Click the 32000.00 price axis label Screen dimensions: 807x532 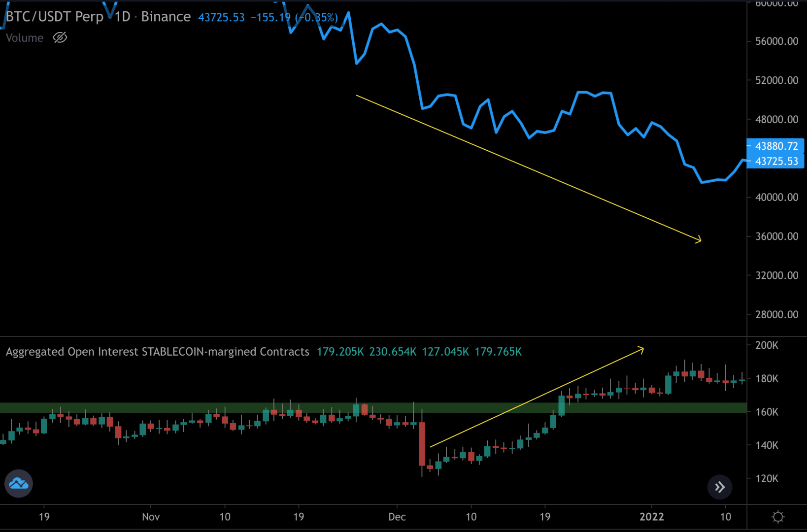pyautogui.click(x=777, y=275)
